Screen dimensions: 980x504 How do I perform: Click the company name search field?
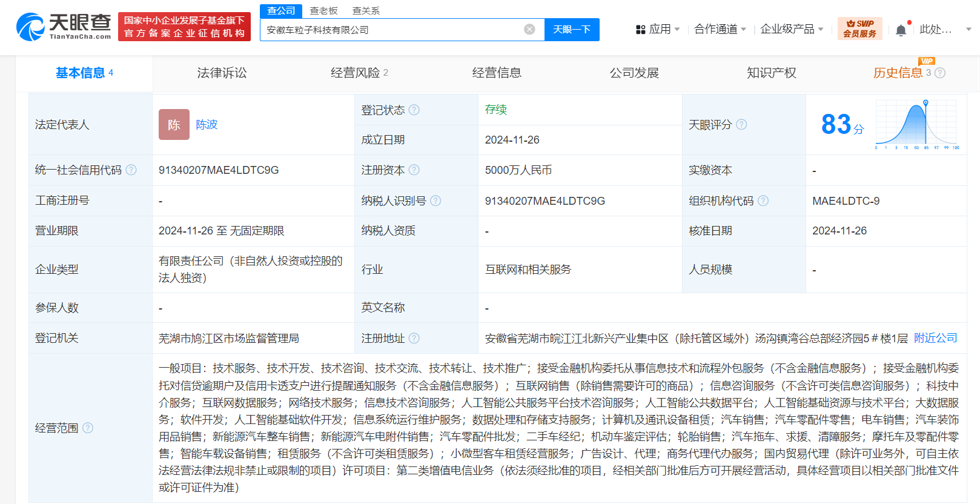[x=391, y=30]
